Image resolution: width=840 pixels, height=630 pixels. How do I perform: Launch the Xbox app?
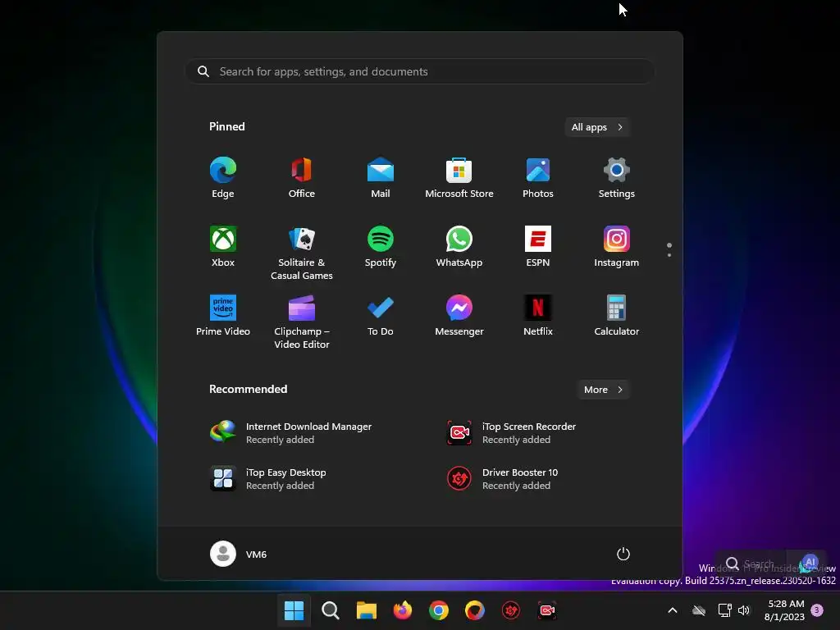223,247
